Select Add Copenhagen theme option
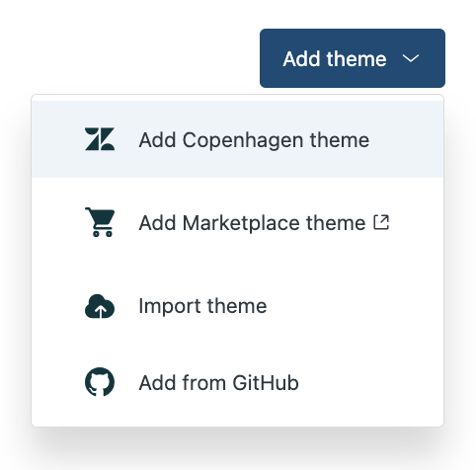The image size is (476, 470). pos(238,139)
